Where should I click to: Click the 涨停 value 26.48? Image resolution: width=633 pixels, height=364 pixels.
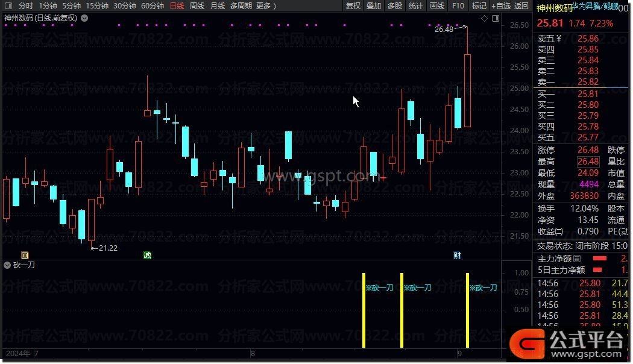(x=588, y=150)
